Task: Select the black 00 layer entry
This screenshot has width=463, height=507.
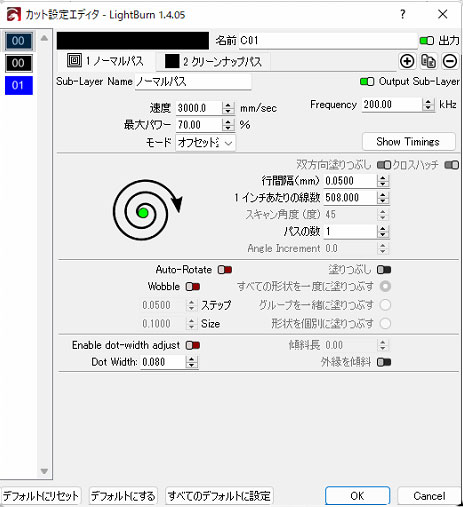Action: click(18, 63)
